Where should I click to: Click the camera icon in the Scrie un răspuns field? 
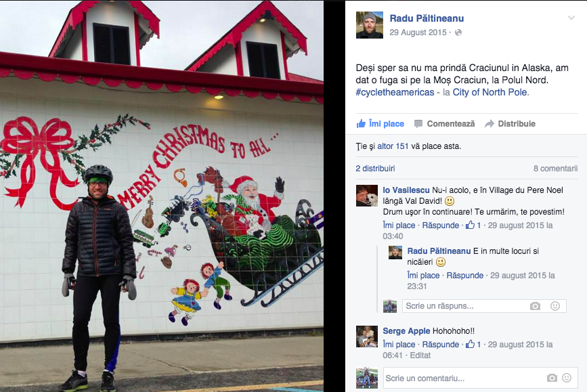[x=535, y=306]
